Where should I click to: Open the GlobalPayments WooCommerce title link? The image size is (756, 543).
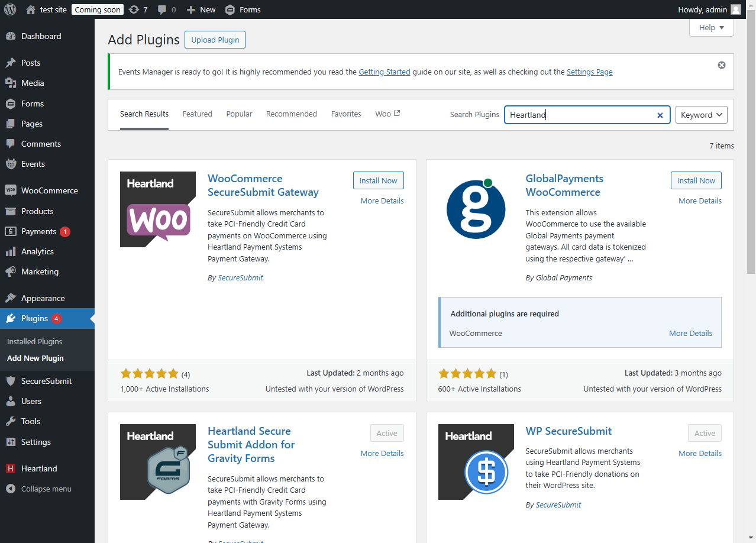(564, 185)
